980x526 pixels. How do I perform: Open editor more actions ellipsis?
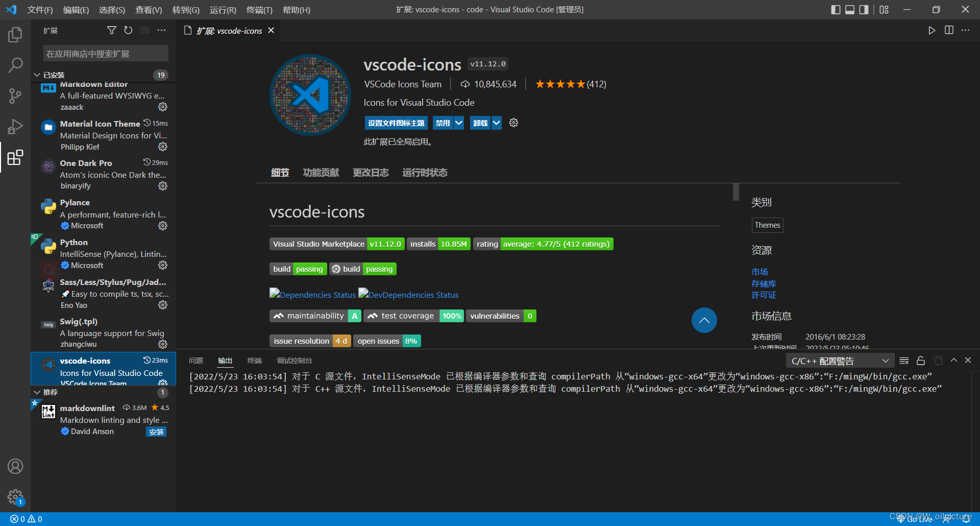[966, 31]
